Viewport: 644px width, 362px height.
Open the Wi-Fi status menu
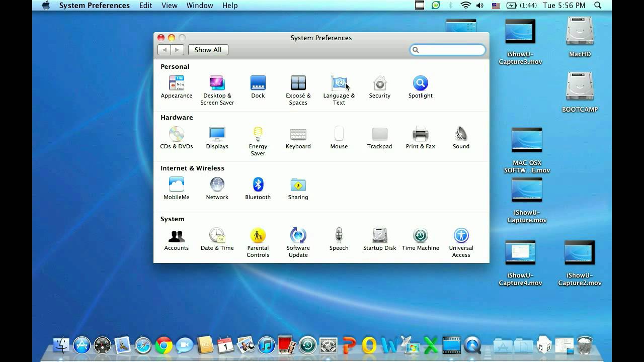(x=465, y=6)
